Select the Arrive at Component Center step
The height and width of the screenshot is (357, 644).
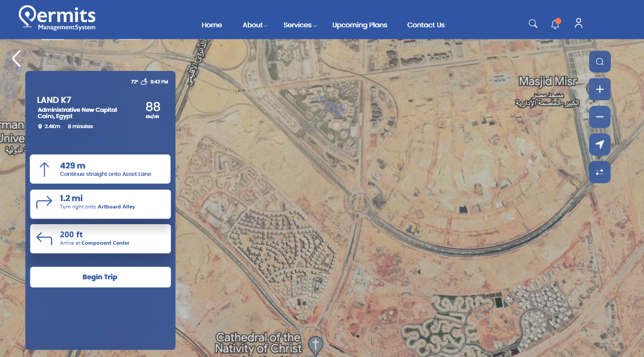[x=100, y=239]
